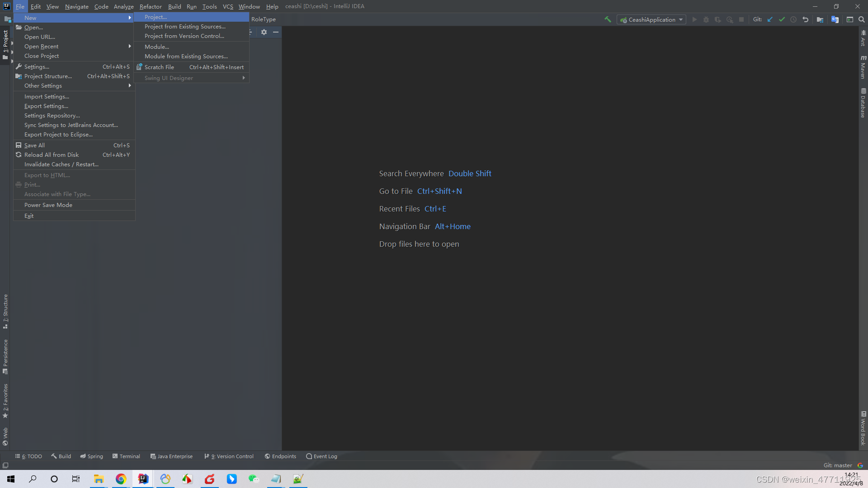Open the TODO tool window
868x488 pixels.
(x=28, y=456)
